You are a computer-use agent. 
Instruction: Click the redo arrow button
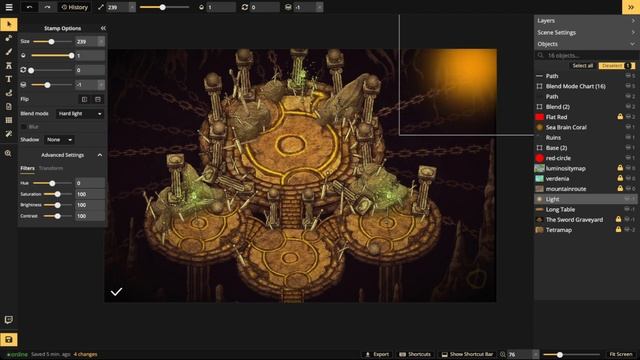47,7
